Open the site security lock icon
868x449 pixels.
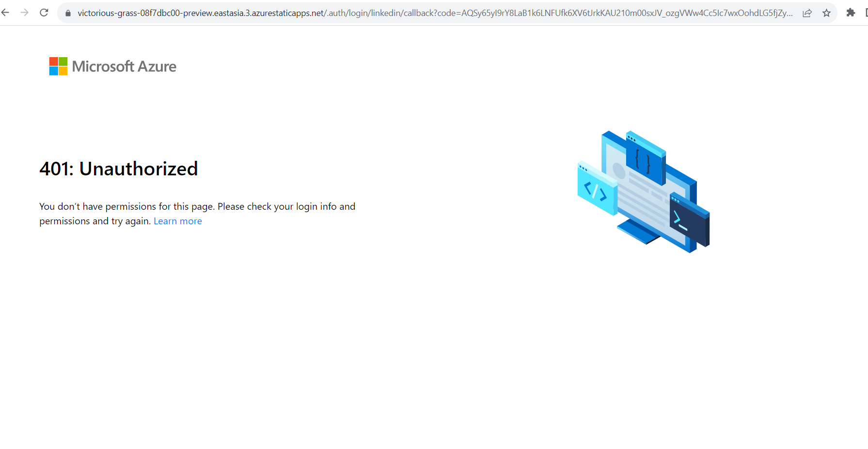click(68, 13)
